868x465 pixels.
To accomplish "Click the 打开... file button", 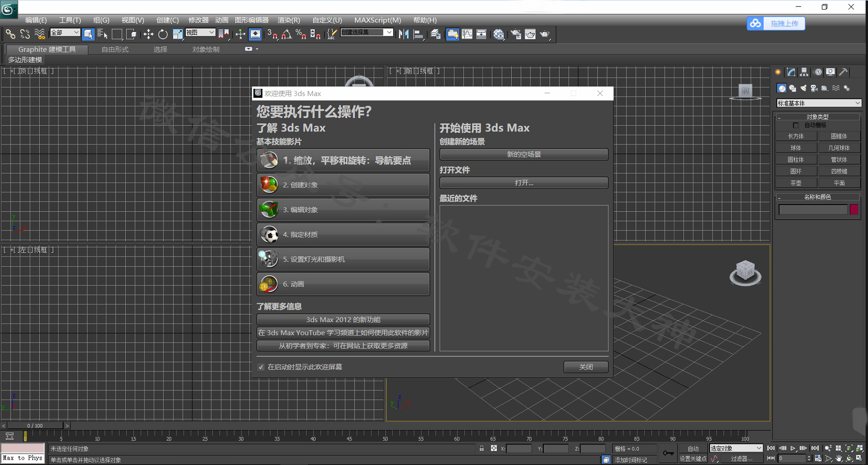I will click(524, 183).
